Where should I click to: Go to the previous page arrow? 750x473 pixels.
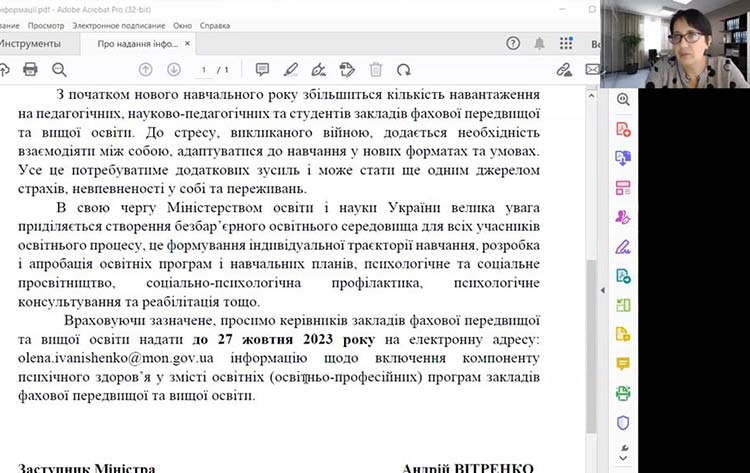click(x=146, y=69)
